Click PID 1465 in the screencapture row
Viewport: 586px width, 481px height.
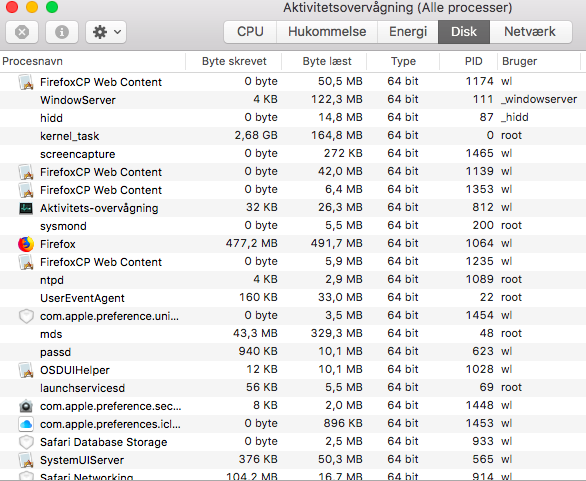click(x=479, y=153)
